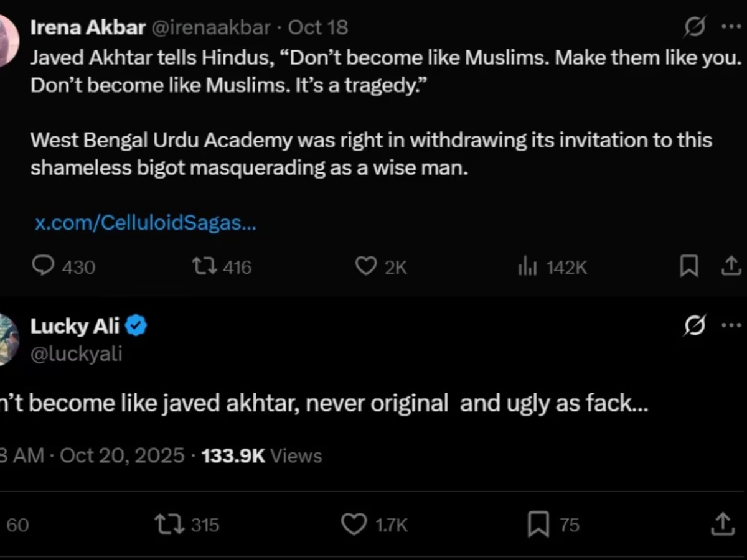
Task: Retweet Lucky Ali's post with 315 reposts
Action: point(171,525)
